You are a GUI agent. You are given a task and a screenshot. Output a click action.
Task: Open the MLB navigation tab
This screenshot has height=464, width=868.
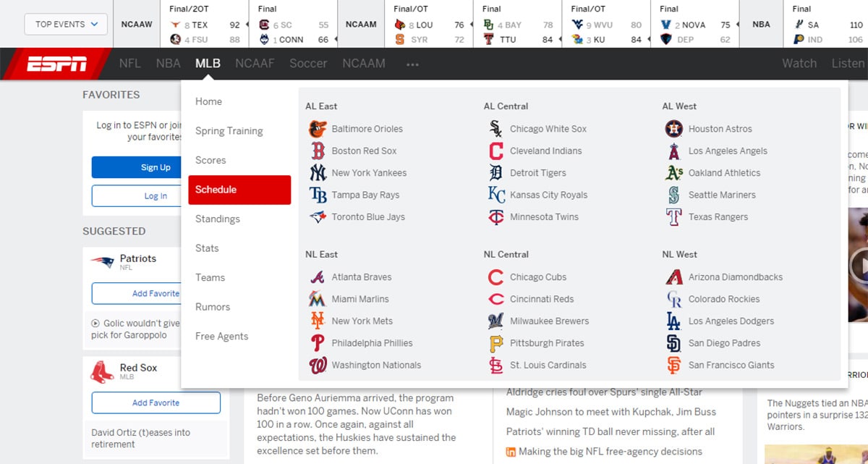pos(208,64)
